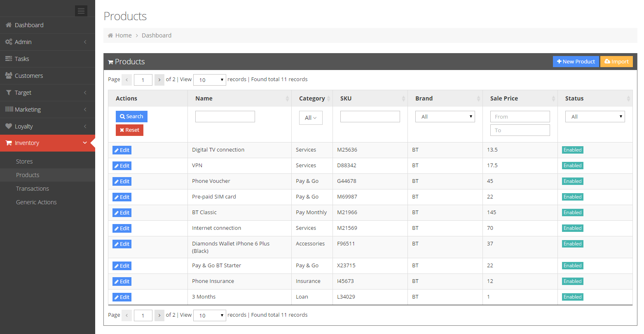Toggle the sidebar hamburger menu icon

click(81, 11)
